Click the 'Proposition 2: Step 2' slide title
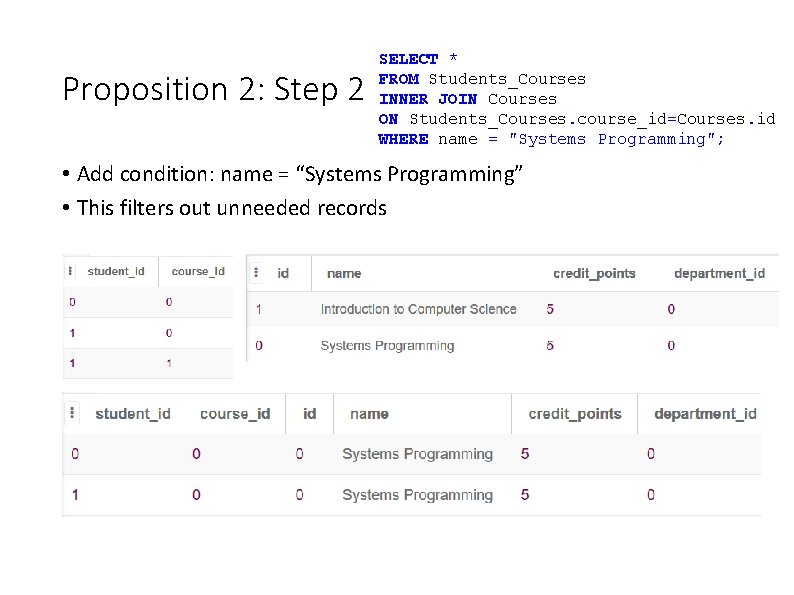 pyautogui.click(x=213, y=90)
